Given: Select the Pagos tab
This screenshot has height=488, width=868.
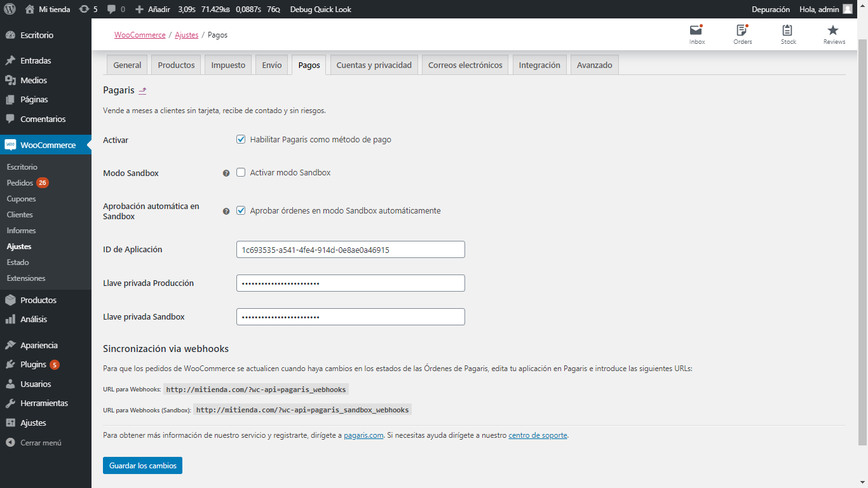Looking at the screenshot, I should coord(309,65).
